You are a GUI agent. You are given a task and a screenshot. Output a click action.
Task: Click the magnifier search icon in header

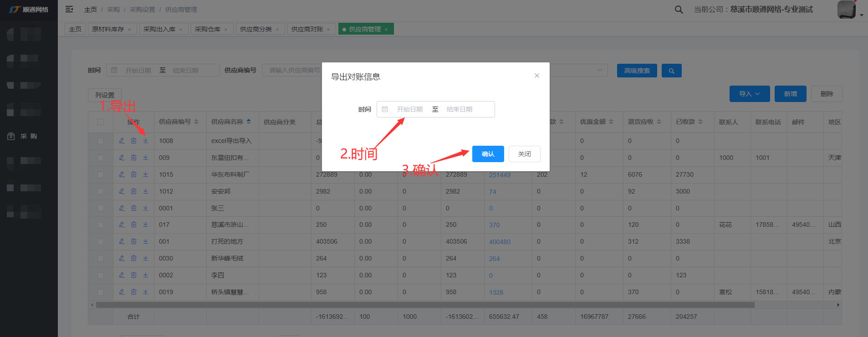coord(679,10)
